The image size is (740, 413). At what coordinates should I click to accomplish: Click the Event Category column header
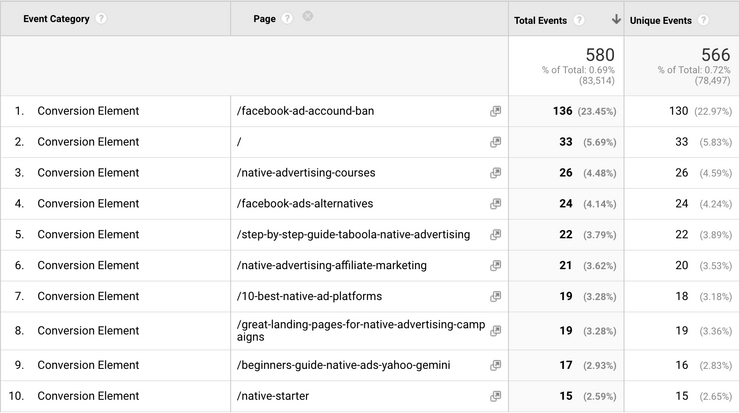56,19
